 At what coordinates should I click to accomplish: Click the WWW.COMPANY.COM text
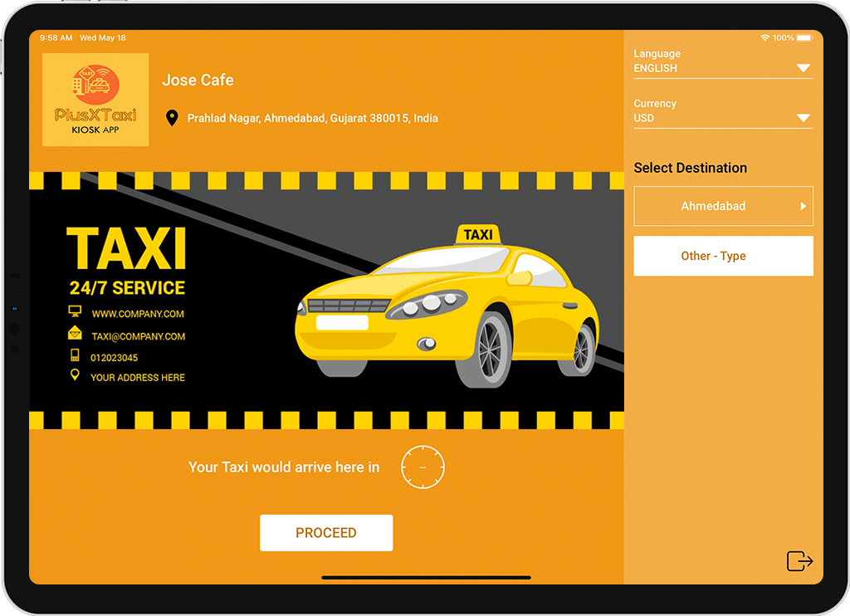[x=138, y=314]
